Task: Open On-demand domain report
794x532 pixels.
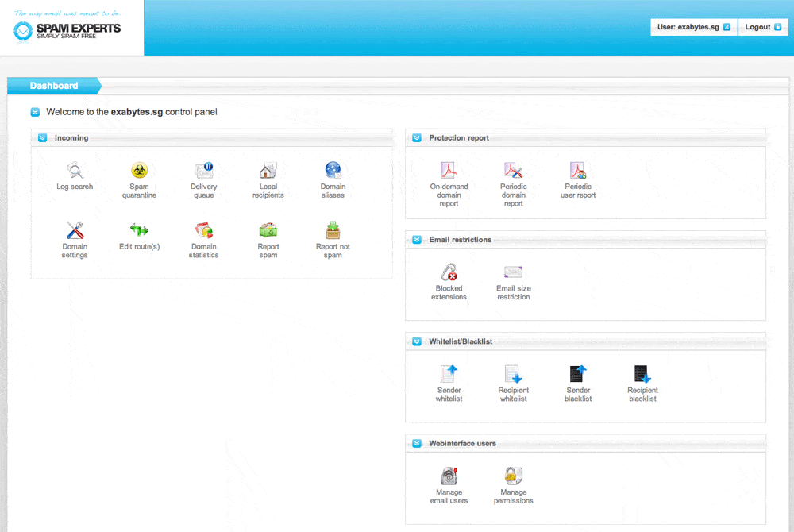Action: point(449,184)
